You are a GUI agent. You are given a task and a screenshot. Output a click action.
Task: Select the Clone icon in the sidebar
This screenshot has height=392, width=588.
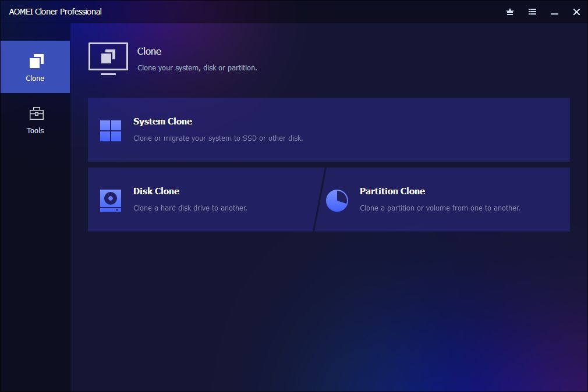[x=36, y=60]
